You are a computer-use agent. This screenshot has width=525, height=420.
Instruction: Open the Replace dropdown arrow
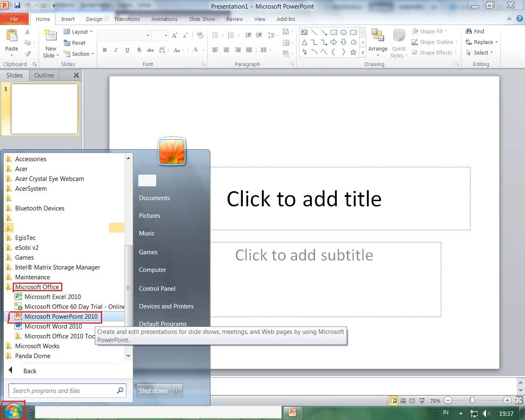click(x=496, y=42)
